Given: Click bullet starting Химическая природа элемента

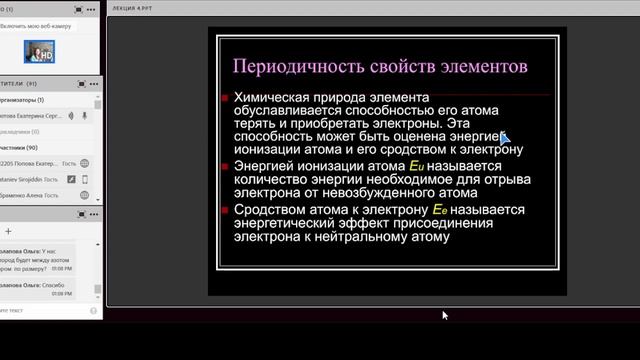Looking at the screenshot, I should (x=378, y=123).
